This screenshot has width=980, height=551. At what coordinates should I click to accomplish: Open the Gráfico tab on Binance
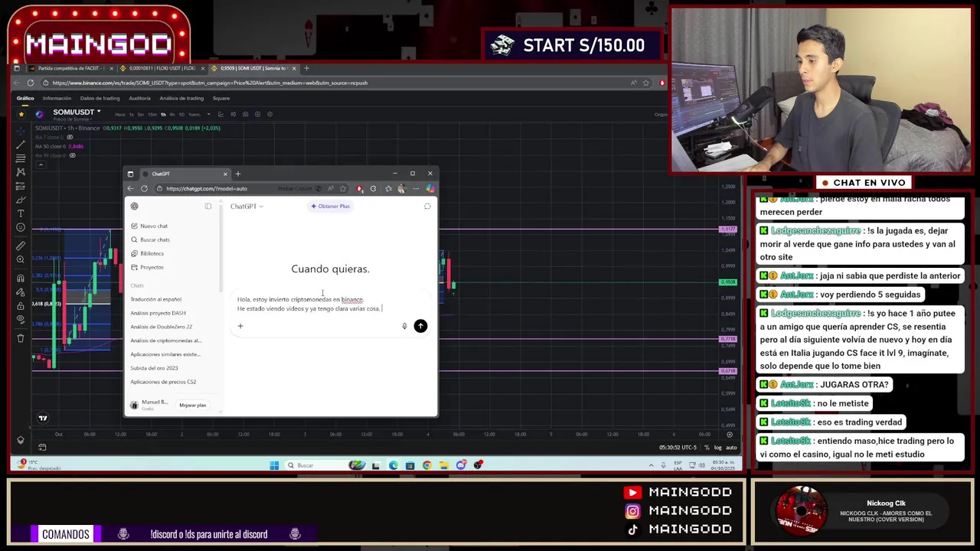pyautogui.click(x=25, y=98)
